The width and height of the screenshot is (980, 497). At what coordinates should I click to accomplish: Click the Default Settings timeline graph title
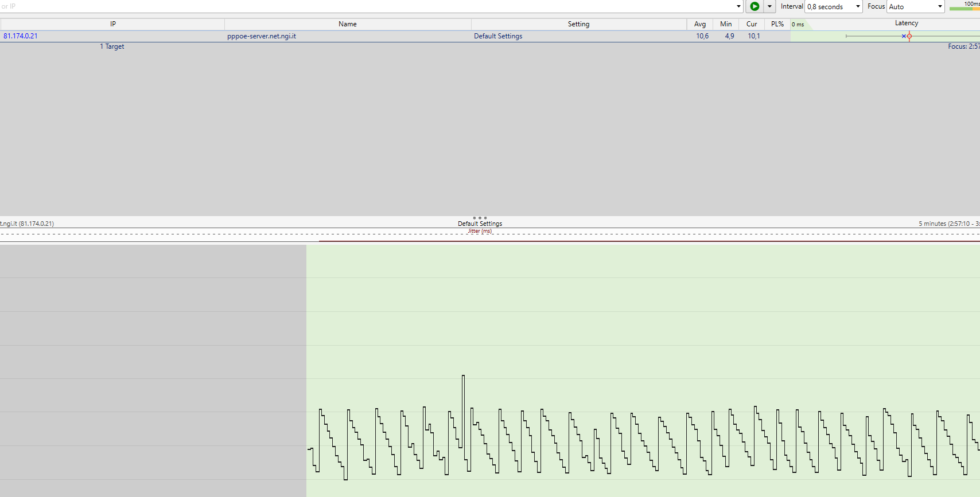(x=480, y=224)
